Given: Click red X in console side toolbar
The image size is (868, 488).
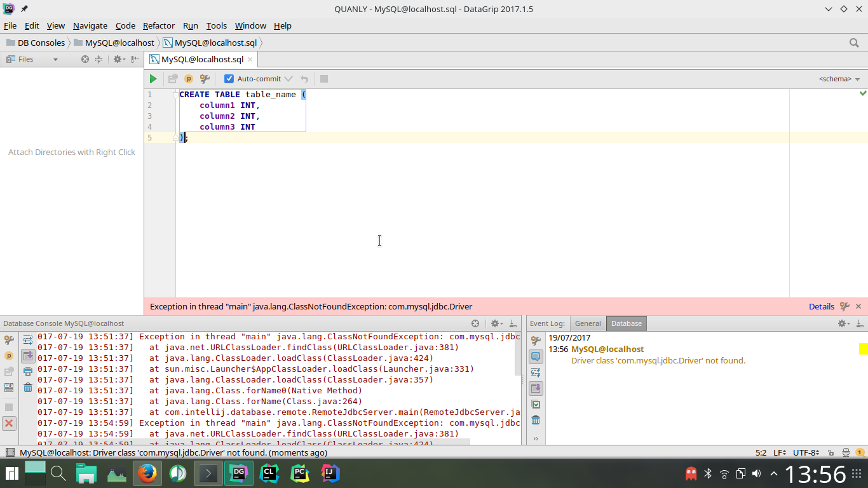Looking at the screenshot, I should pyautogui.click(x=9, y=423).
